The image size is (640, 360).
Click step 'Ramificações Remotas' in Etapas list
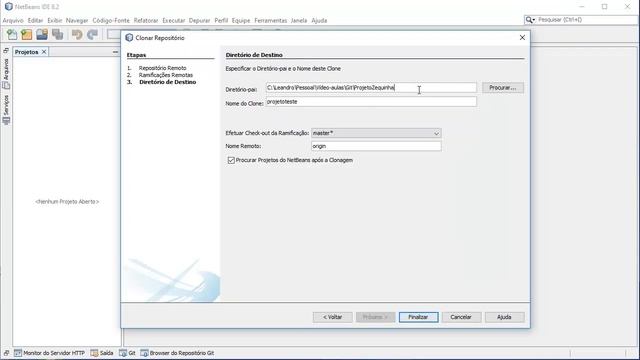(165, 75)
